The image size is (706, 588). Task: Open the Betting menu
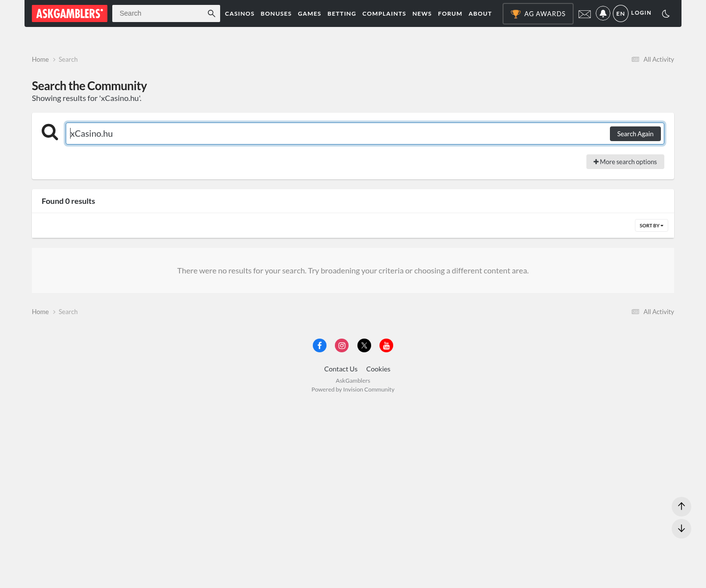pos(342,14)
